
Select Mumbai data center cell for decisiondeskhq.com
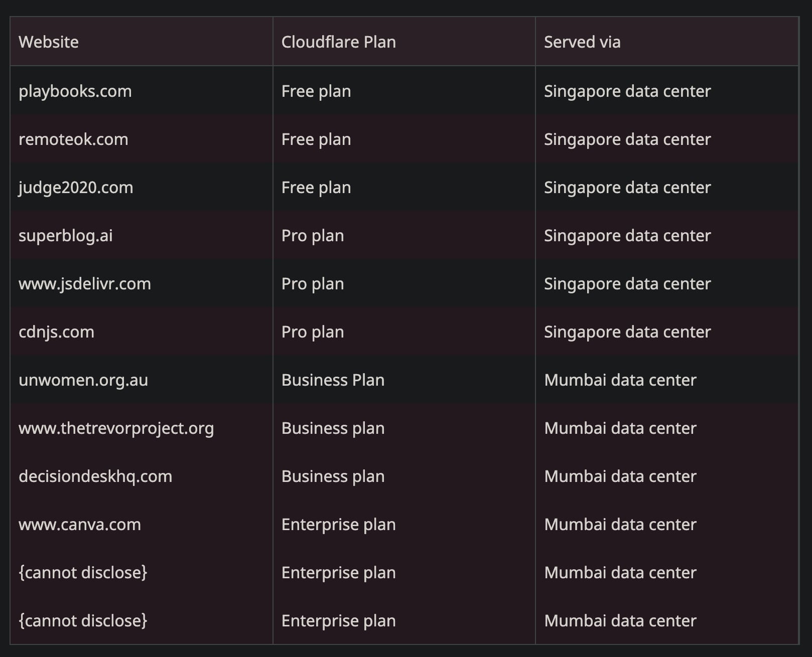(620, 476)
